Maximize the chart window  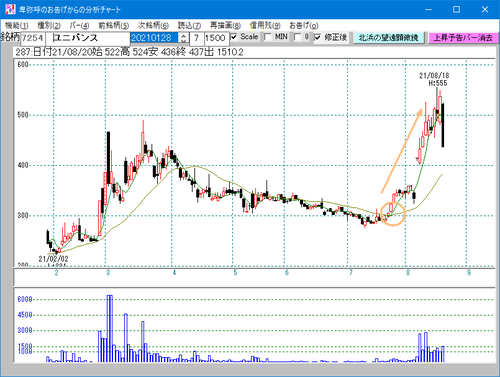(x=456, y=9)
